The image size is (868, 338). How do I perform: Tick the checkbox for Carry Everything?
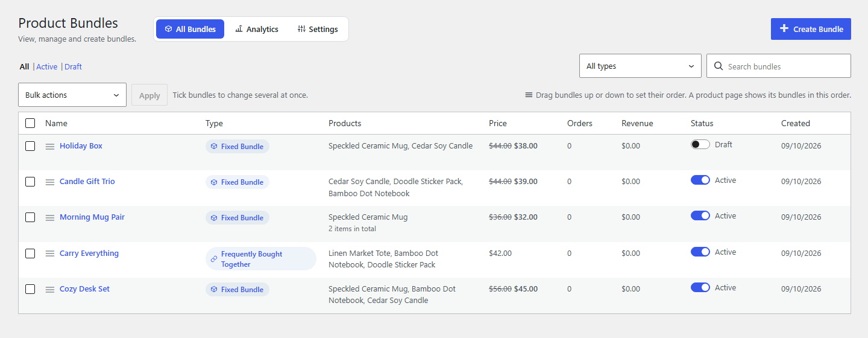pos(30,253)
